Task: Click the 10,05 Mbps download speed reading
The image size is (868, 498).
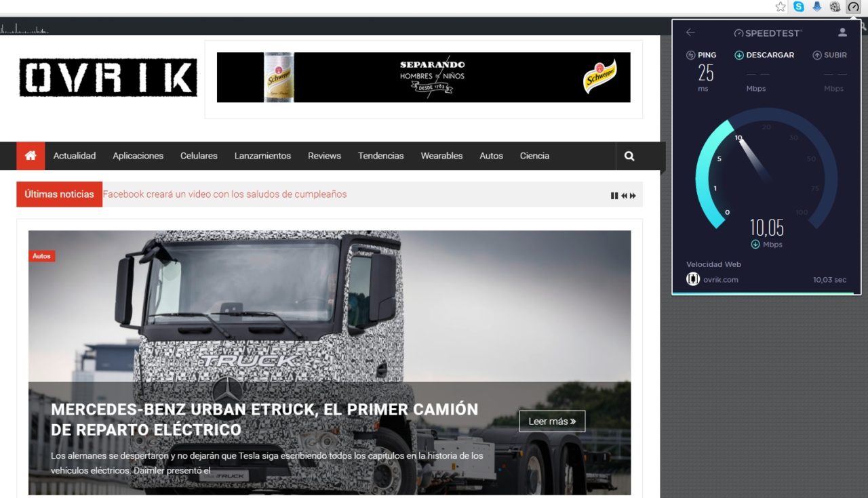Action: [766, 228]
